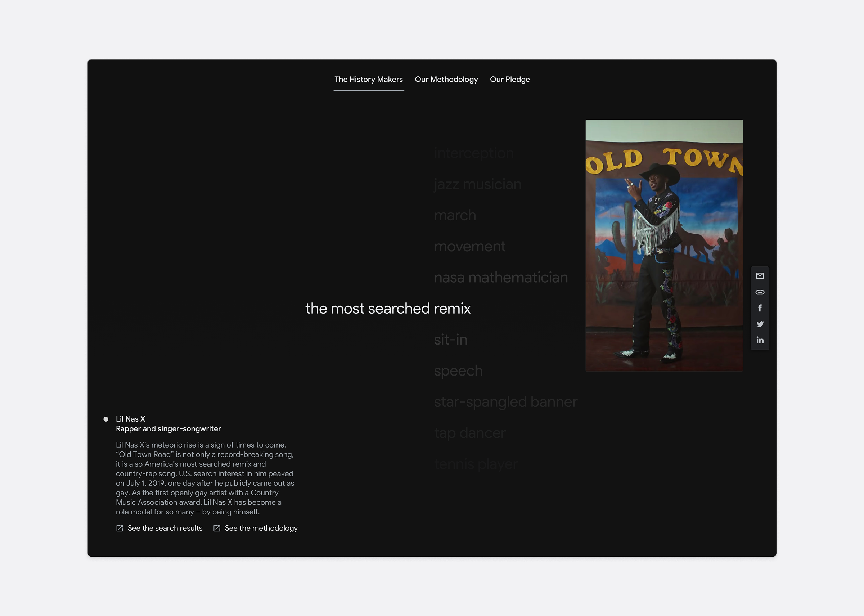
Task: Open The History Makers tab
Action: (369, 79)
